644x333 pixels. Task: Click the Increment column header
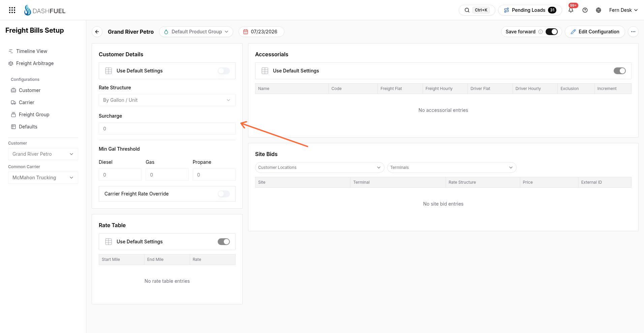point(613,89)
